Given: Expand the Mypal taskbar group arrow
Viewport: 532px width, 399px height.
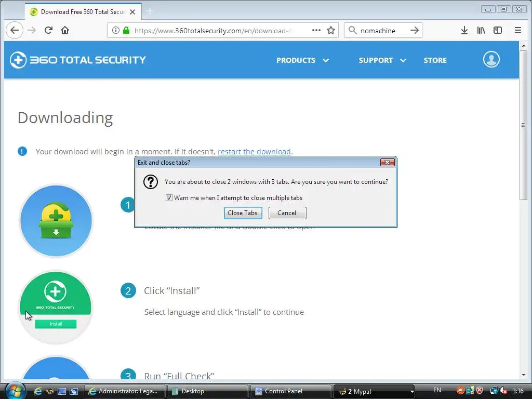Looking at the screenshot, I should click(412, 392).
